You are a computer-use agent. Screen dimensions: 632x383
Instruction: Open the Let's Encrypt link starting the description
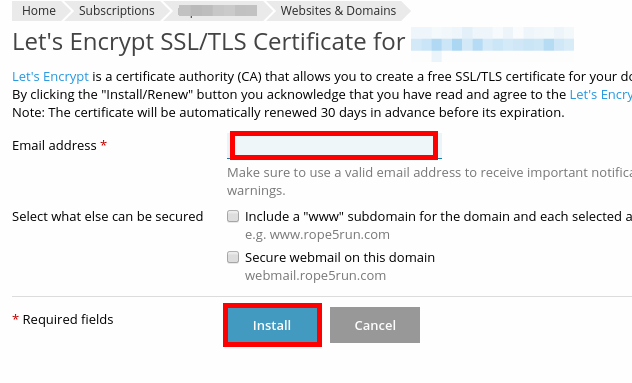click(50, 77)
